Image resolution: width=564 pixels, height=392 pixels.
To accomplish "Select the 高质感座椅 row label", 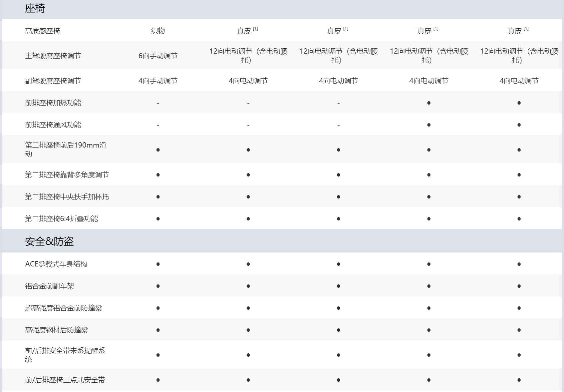I will coord(43,31).
